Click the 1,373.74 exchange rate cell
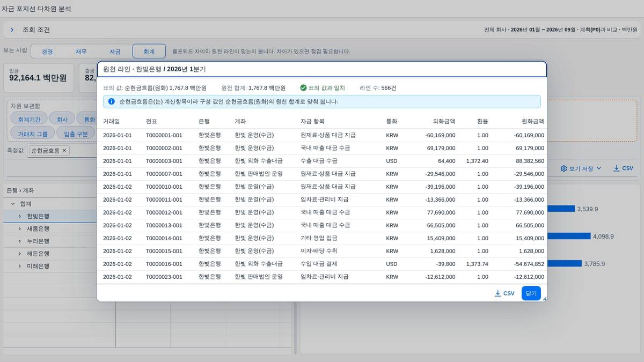The width and height of the screenshot is (644, 362). click(x=478, y=264)
